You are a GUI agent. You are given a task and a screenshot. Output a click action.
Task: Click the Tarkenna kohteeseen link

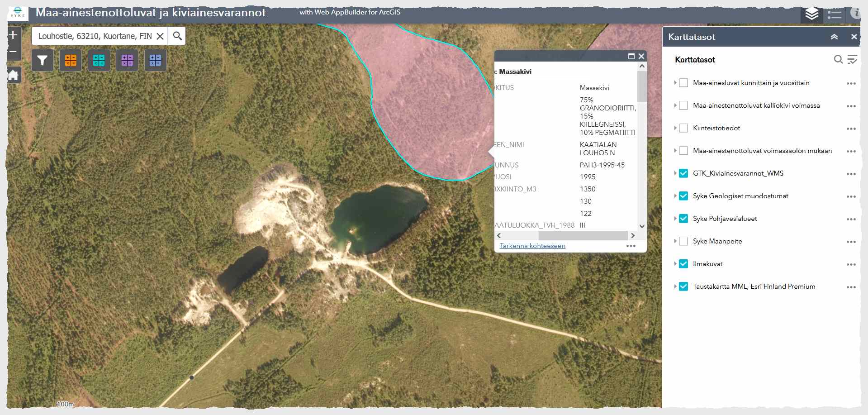pyautogui.click(x=532, y=246)
